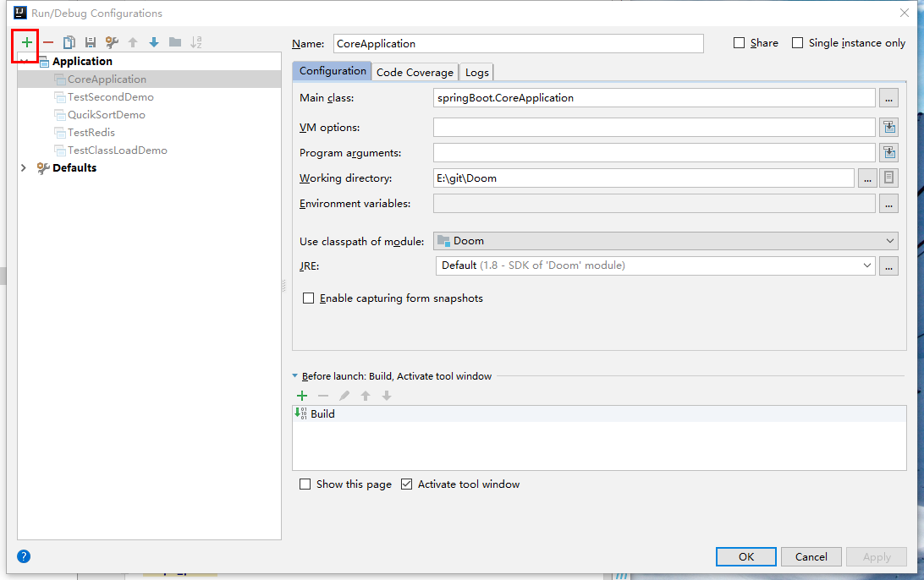Screen dimensions: 924x580
Task: Switch to the Logs tab
Action: point(476,72)
